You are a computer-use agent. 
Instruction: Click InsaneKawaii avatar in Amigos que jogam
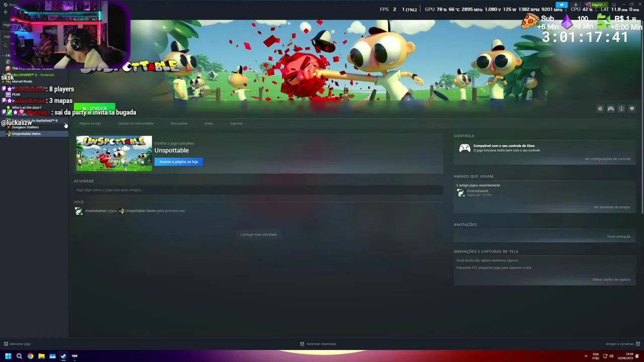[460, 193]
